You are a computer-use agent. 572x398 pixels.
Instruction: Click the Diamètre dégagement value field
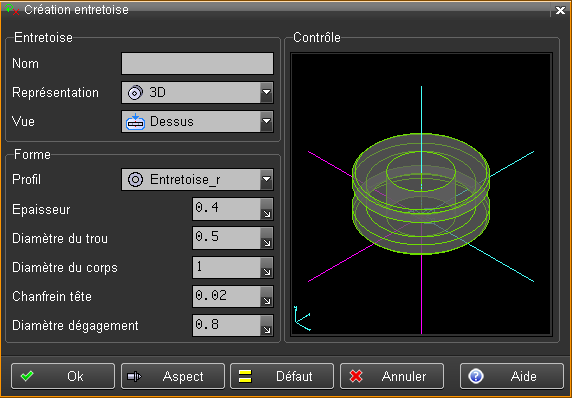pyautogui.click(x=227, y=325)
